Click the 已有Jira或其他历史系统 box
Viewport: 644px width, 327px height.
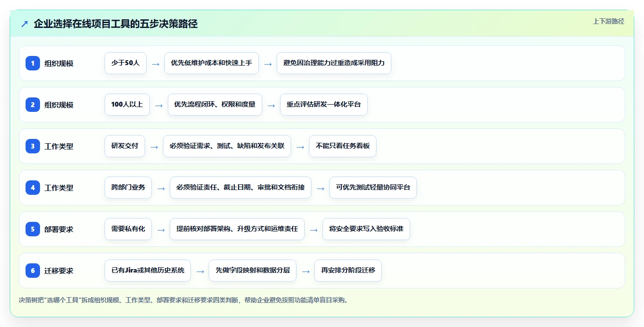click(x=148, y=271)
